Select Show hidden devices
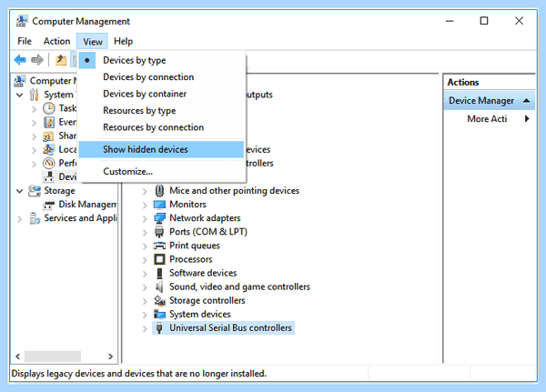 162,149
